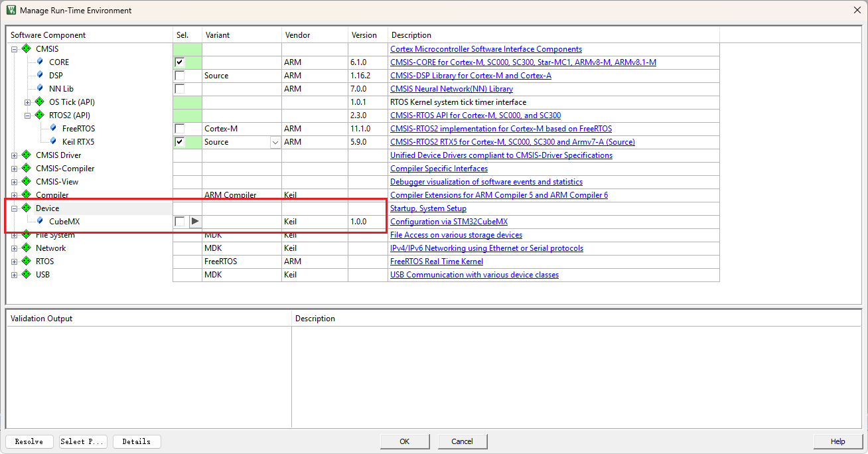The image size is (868, 454).
Task: Click the green diamond icon beside CMSIS
Action: [26, 48]
